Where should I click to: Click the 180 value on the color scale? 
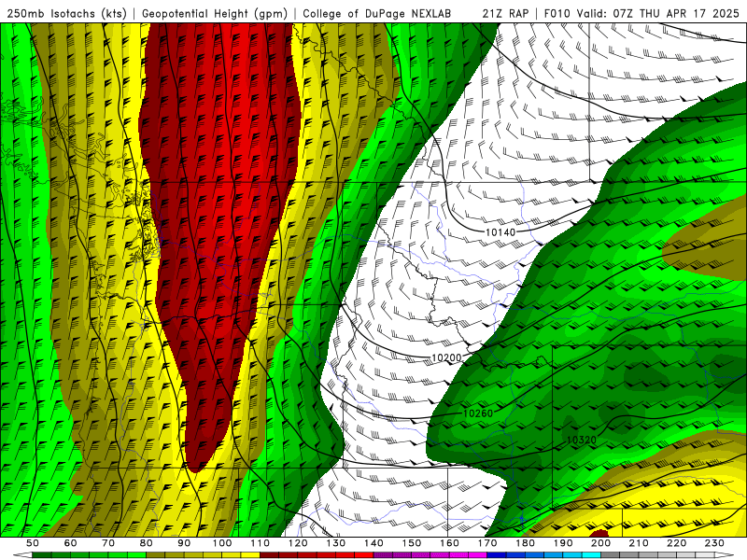point(525,543)
